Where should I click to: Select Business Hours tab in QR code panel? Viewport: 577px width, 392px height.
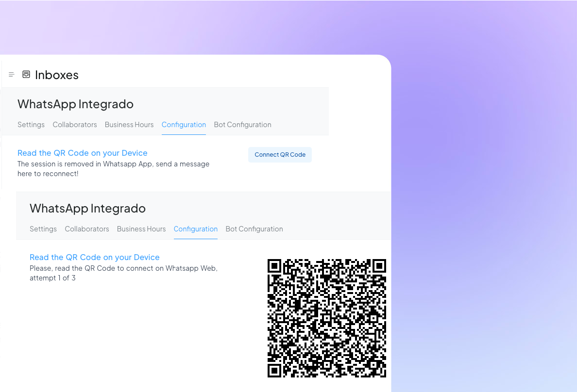141,229
